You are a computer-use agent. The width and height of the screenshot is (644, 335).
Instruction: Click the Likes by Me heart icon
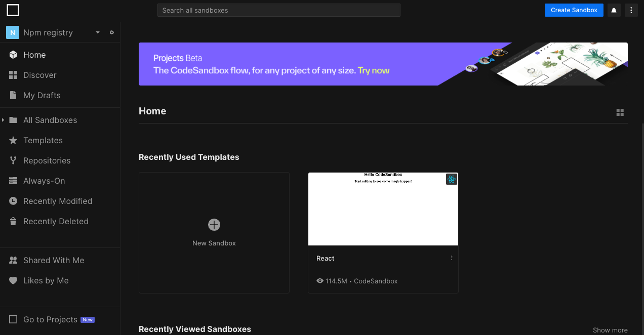[x=13, y=280]
